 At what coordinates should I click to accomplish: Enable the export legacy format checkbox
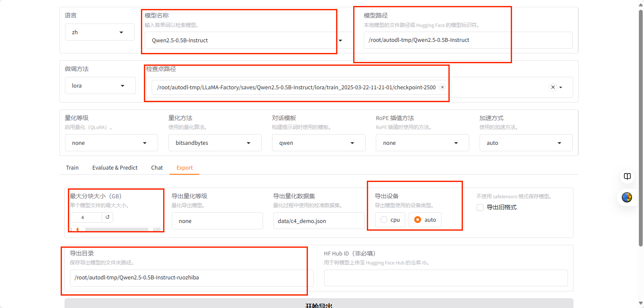pos(480,208)
